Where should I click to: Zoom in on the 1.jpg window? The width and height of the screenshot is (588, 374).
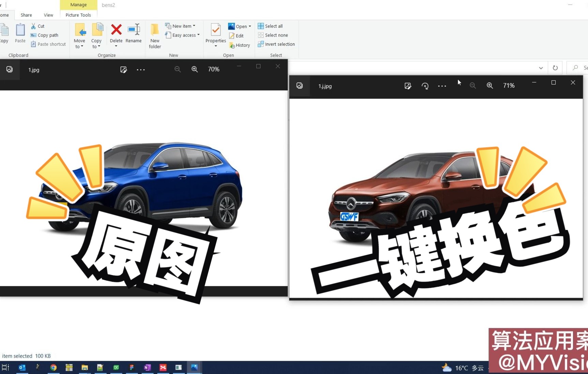click(195, 69)
